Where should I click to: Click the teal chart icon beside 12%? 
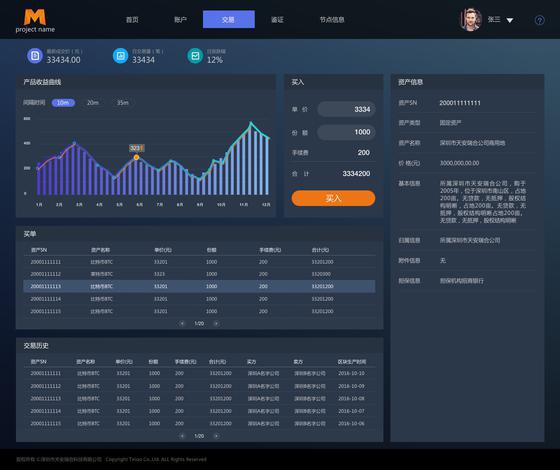click(x=195, y=56)
